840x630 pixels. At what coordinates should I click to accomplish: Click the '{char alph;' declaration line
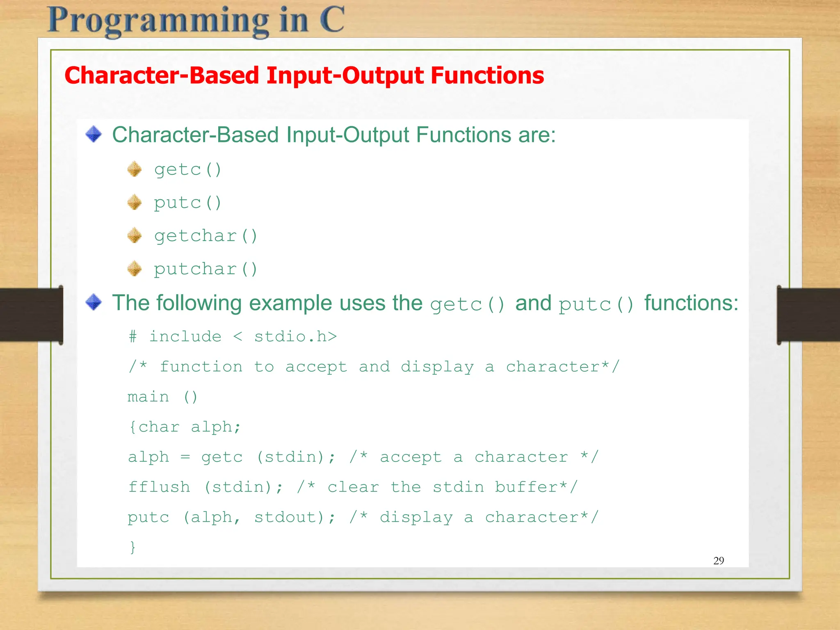[x=185, y=427]
